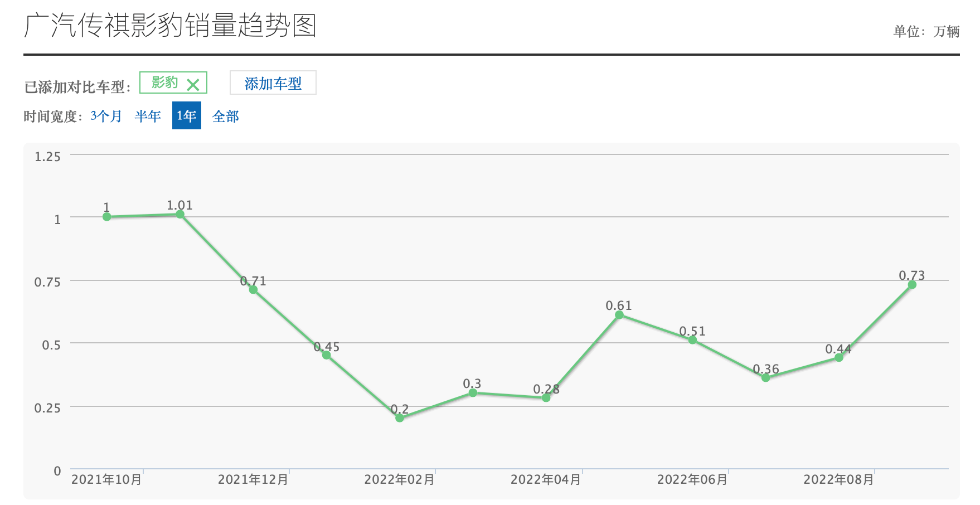The width and height of the screenshot is (980, 505).
Task: Switch to the 半年 time range
Action: tap(148, 116)
